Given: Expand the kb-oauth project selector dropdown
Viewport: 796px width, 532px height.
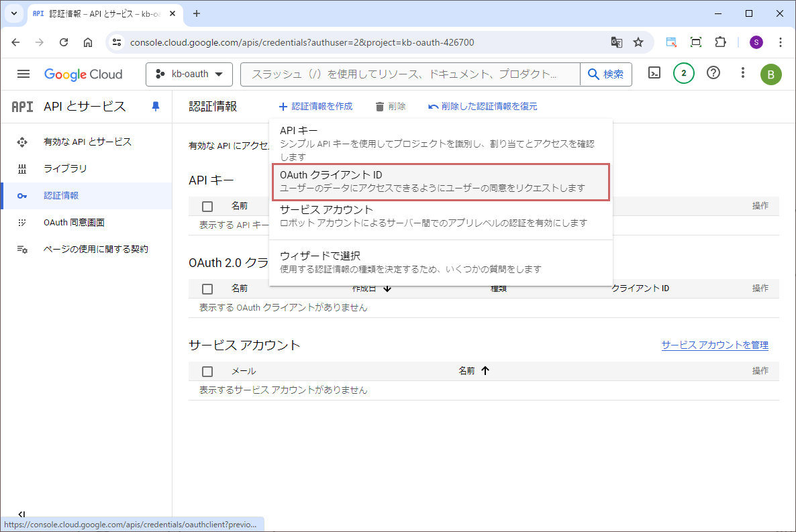Looking at the screenshot, I should pos(189,74).
